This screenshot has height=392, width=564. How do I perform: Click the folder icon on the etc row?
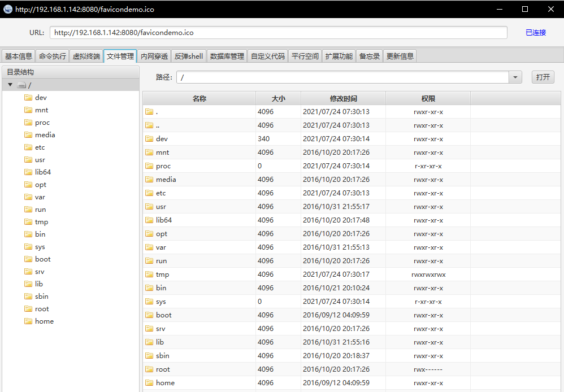pos(150,193)
